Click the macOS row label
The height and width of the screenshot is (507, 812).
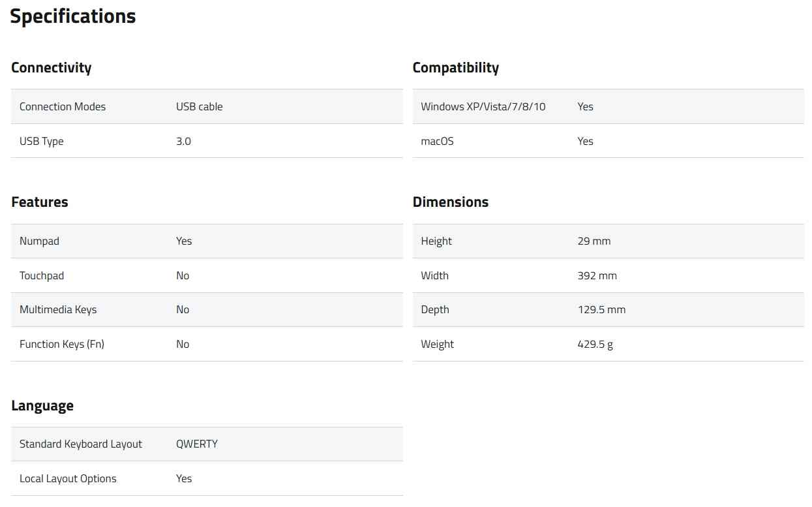pyautogui.click(x=437, y=141)
